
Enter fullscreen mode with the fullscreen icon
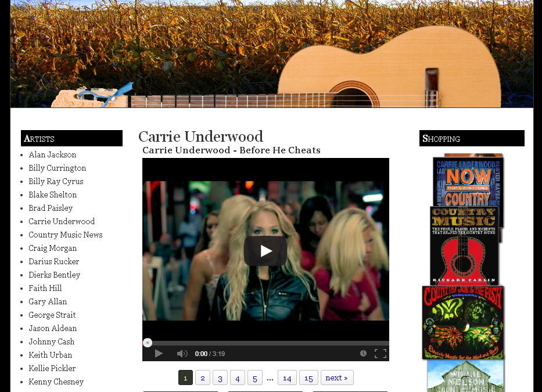[381, 353]
